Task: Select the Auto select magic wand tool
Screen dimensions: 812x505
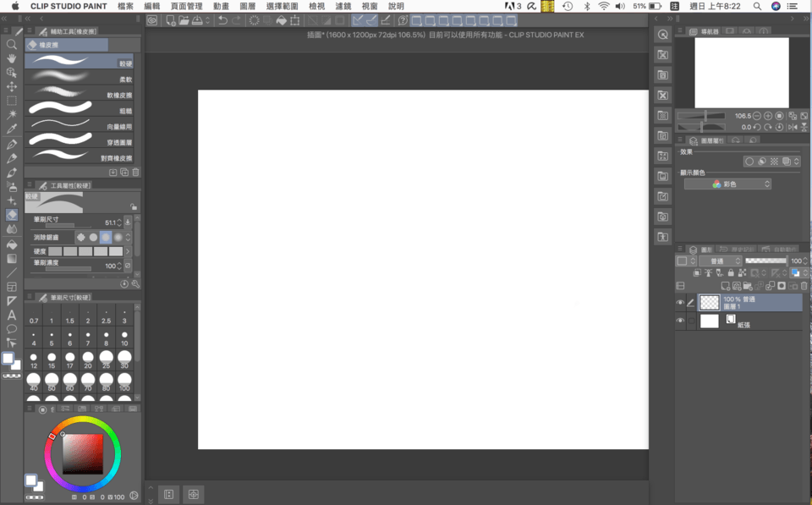Action: tap(12, 114)
